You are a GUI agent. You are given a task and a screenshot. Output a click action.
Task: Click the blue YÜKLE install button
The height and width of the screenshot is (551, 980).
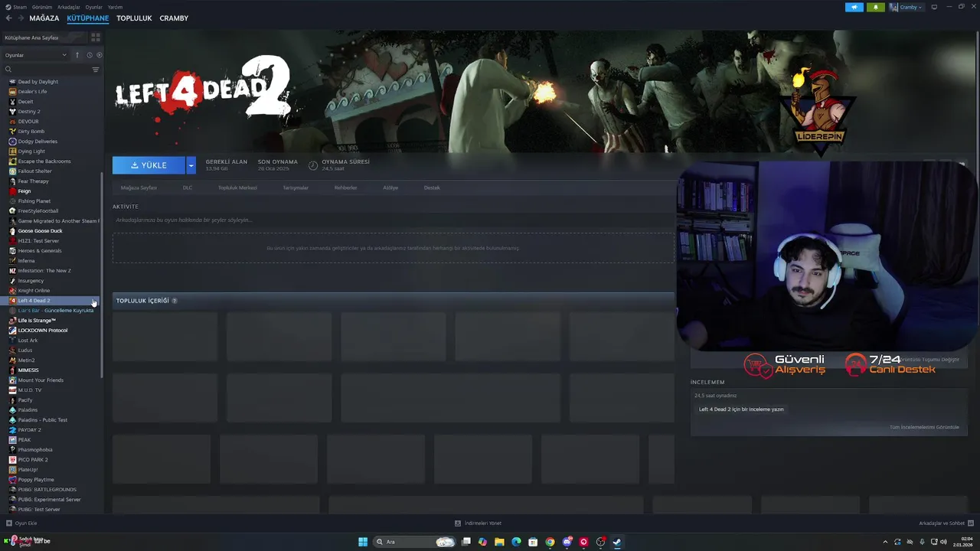tap(149, 165)
